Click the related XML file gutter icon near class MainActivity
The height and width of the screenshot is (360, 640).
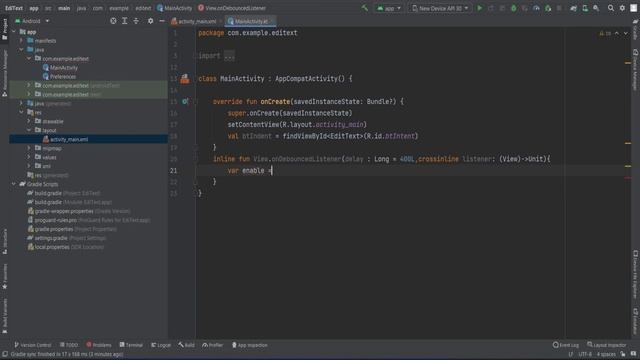point(185,79)
